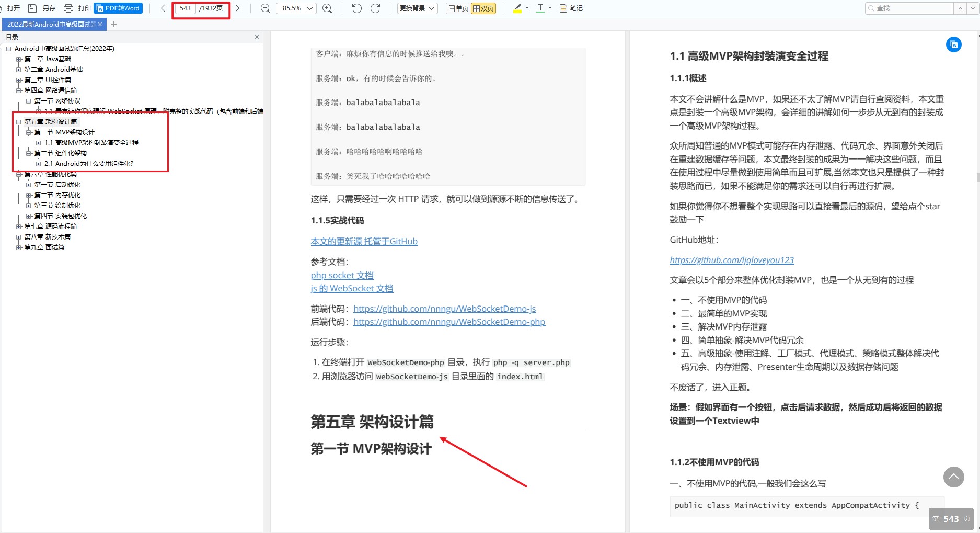Open a PDF file with 打开
Image resolution: width=980 pixels, height=533 pixels.
pyautogui.click(x=13, y=8)
